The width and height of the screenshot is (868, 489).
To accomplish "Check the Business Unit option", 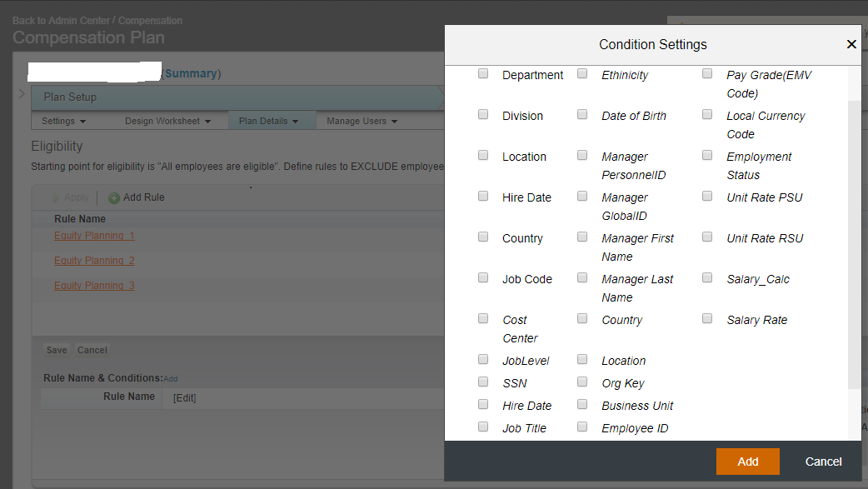I will [582, 404].
